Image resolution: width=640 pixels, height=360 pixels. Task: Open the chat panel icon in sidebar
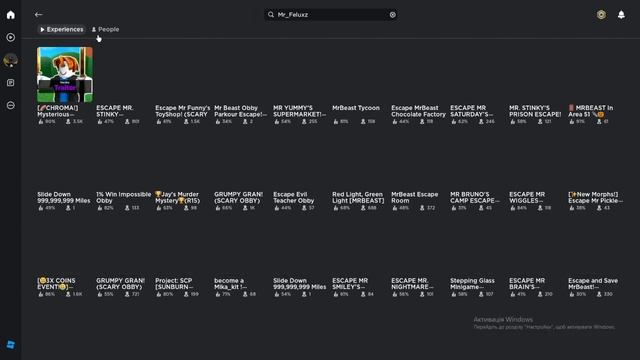pos(11,83)
